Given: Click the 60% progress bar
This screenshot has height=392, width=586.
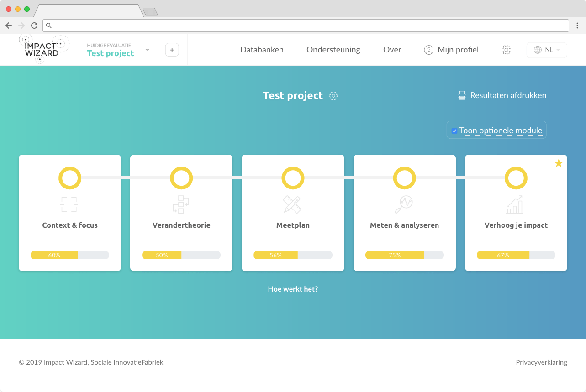Looking at the screenshot, I should tap(70, 255).
